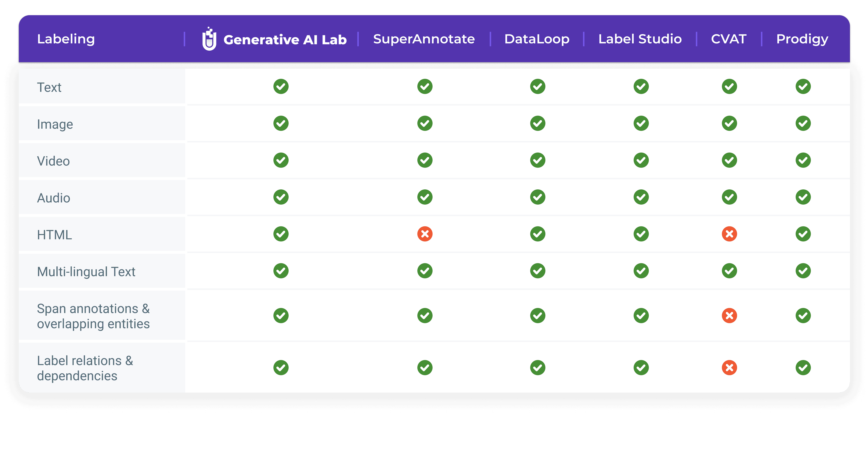Click green check for Audio under Label Studio

[x=641, y=197]
